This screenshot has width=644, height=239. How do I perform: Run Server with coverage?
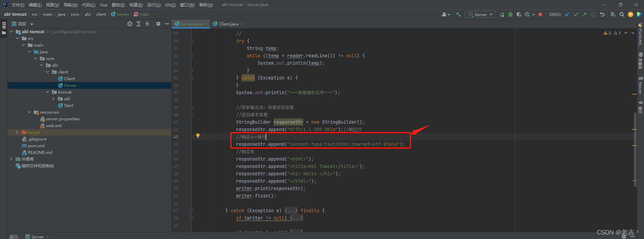(x=519, y=14)
